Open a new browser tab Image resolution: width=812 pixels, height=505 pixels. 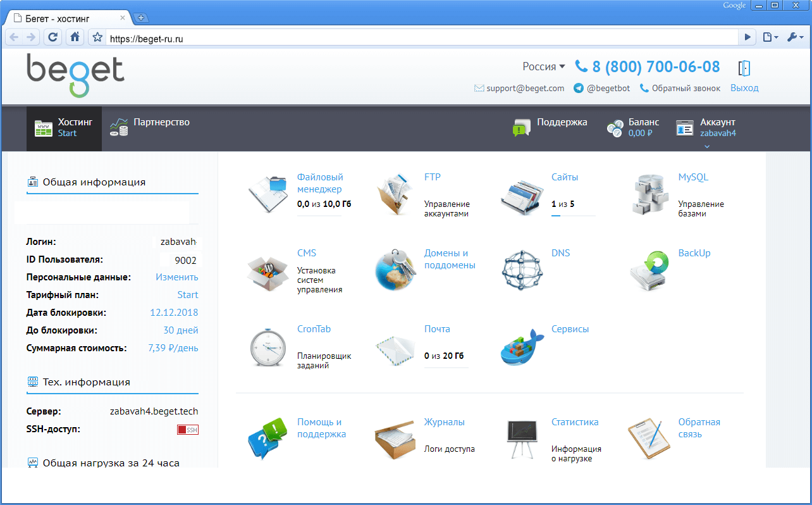141,18
